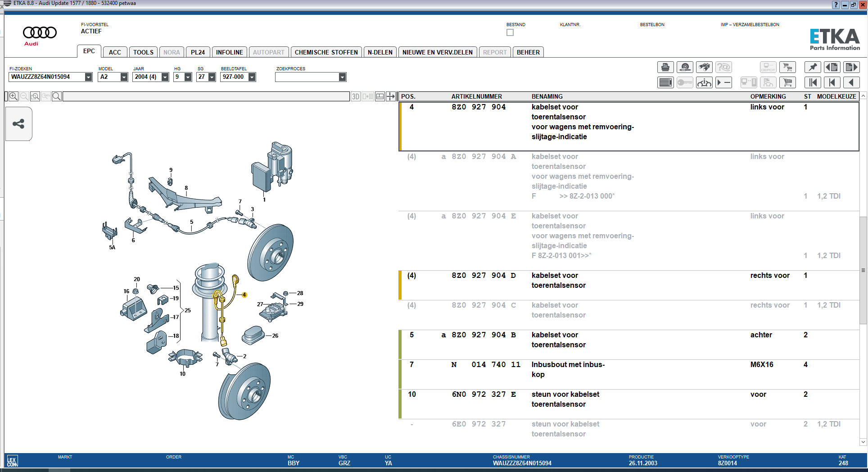
Task: Open the help question mark button
Action: (836, 5)
